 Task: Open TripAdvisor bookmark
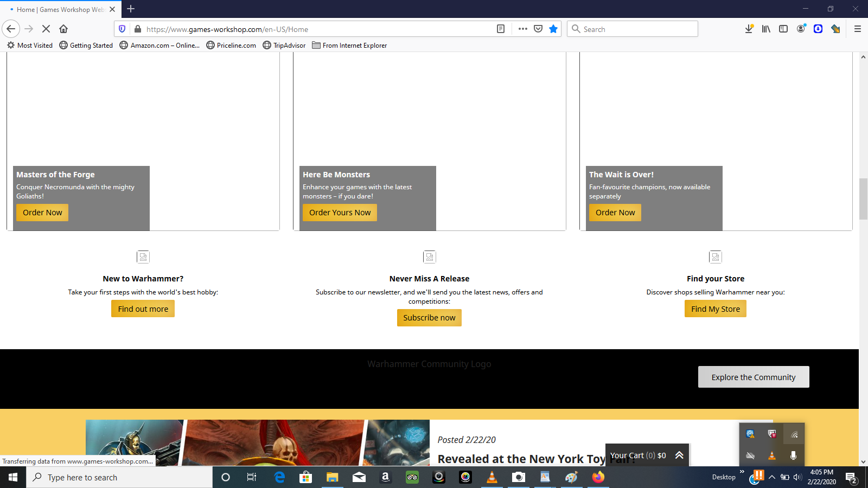point(284,45)
